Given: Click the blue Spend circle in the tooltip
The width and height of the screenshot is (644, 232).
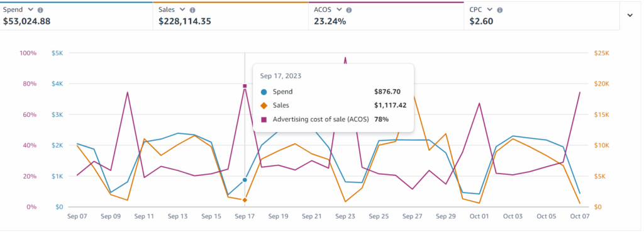Looking at the screenshot, I should click(x=264, y=92).
